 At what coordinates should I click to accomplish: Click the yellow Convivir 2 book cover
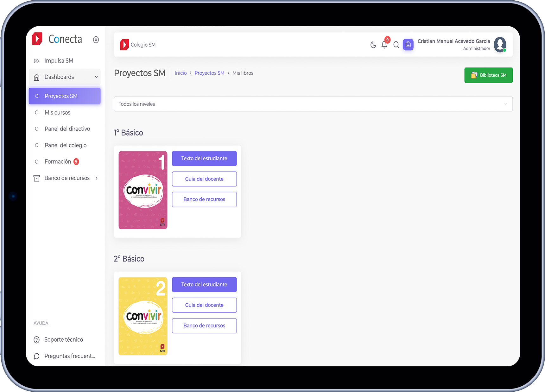click(143, 316)
